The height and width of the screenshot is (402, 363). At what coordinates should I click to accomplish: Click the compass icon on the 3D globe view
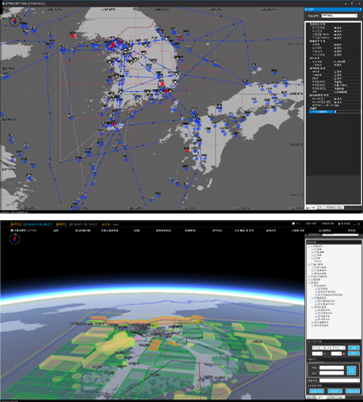15,239
